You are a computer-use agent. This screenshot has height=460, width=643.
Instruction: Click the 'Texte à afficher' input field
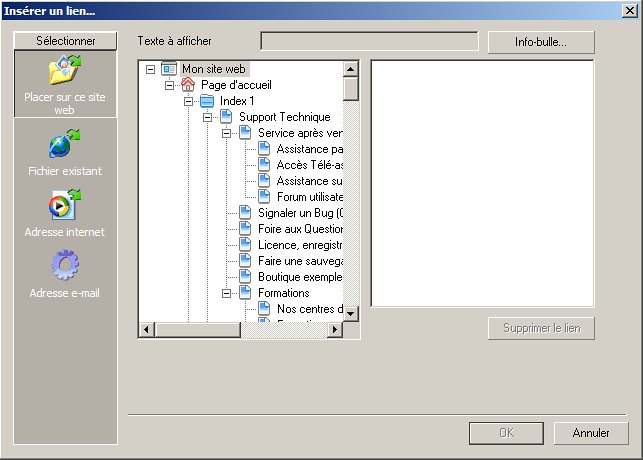coord(369,41)
